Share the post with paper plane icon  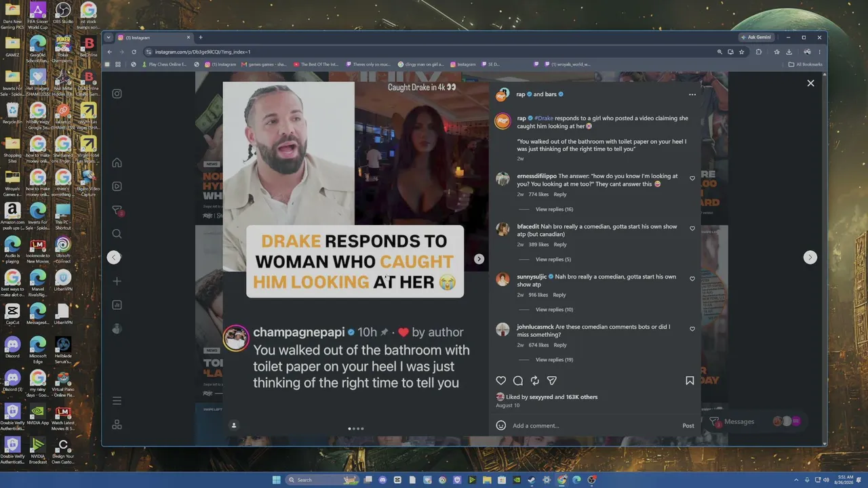(x=552, y=381)
